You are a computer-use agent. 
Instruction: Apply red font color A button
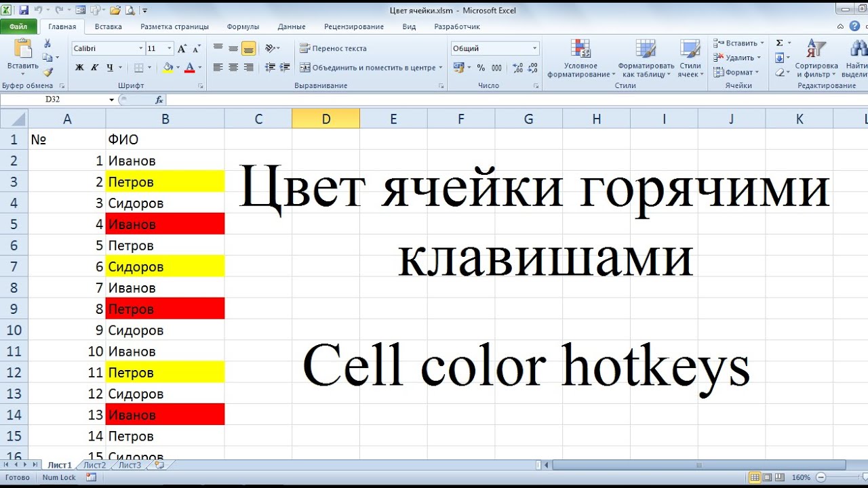point(189,67)
